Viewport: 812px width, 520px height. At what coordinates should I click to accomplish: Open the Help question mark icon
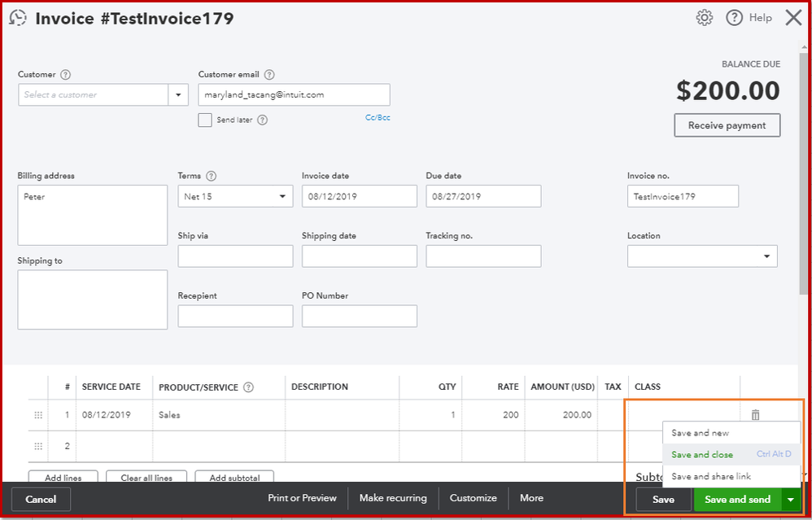(x=735, y=18)
